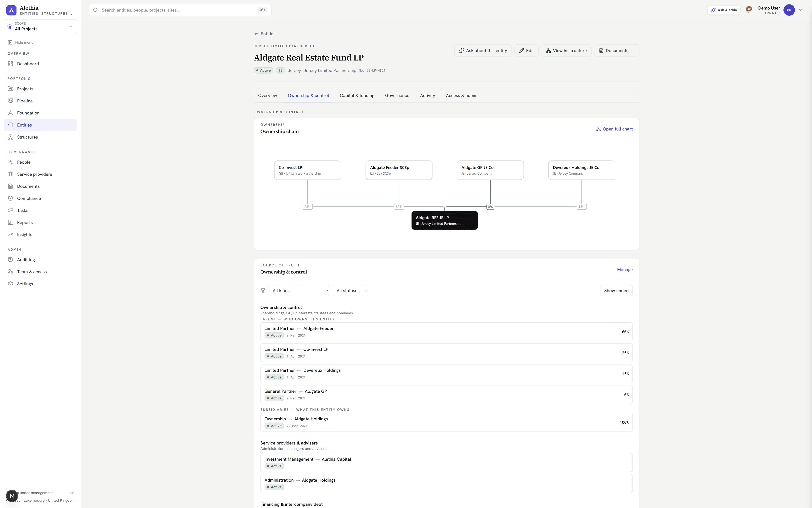Open the Compliance page

point(40,199)
